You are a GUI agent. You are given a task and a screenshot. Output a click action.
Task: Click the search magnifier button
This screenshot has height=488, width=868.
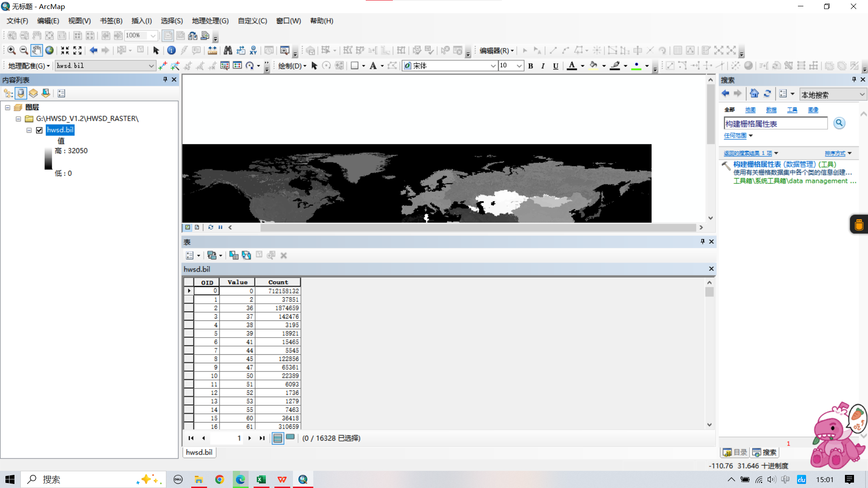(839, 123)
